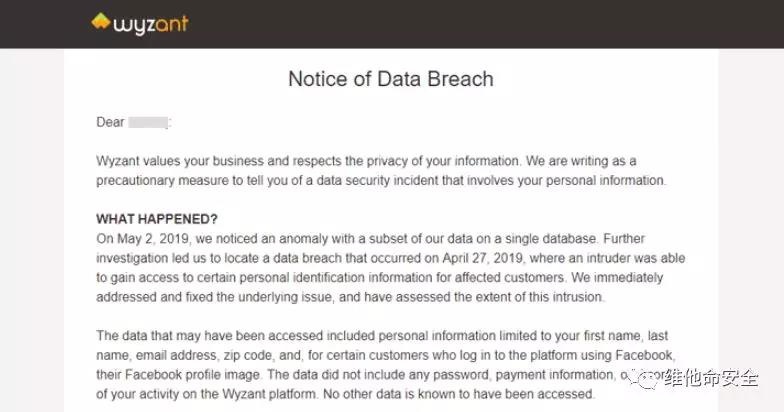Click the Notice of Data Breach heading
784x412 pixels.
tap(391, 79)
